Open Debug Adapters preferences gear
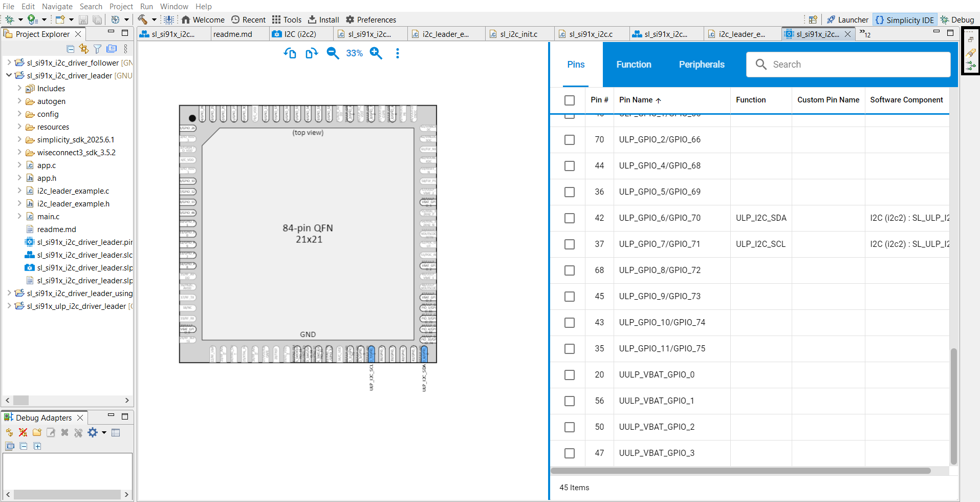 tap(94, 432)
